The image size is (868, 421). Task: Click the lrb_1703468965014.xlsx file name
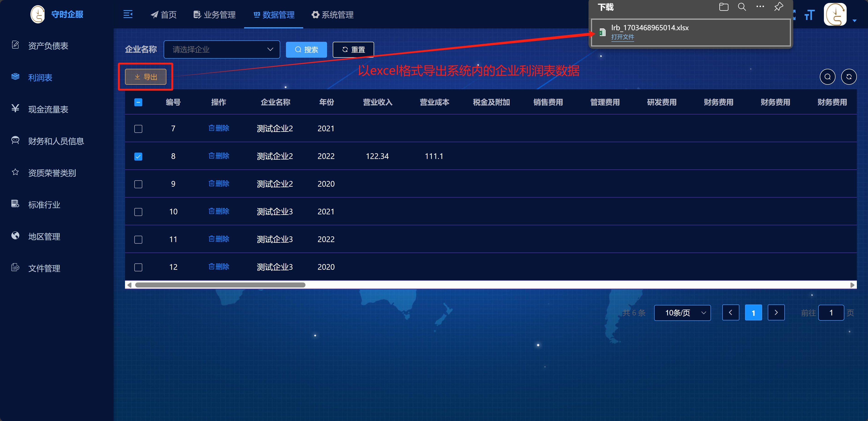click(x=650, y=28)
